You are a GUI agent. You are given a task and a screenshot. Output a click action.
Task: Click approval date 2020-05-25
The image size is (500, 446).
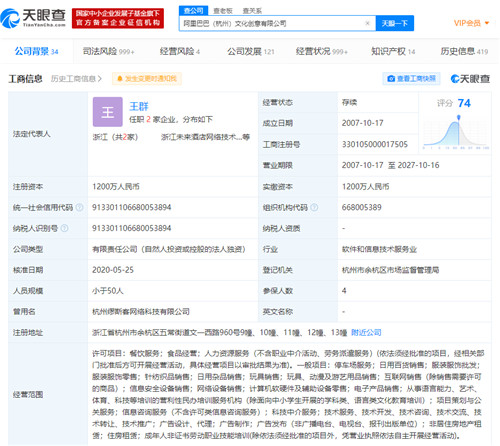click(x=113, y=270)
